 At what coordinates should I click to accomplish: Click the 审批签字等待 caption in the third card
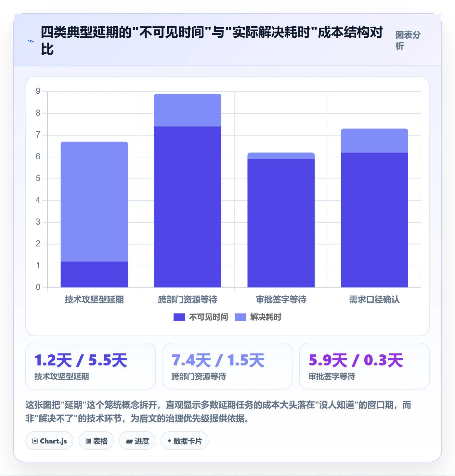(332, 377)
